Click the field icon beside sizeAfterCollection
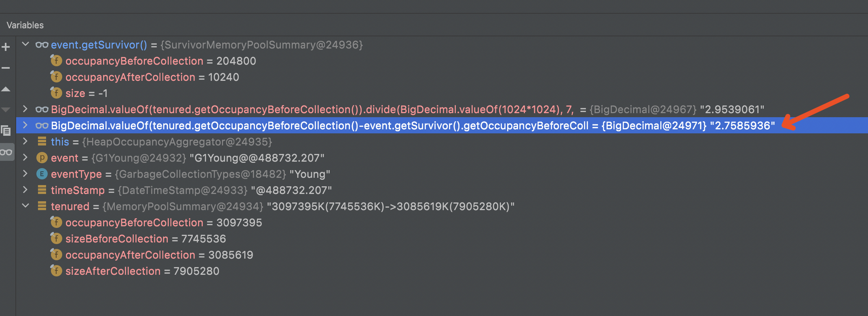868x316 pixels. tap(56, 271)
